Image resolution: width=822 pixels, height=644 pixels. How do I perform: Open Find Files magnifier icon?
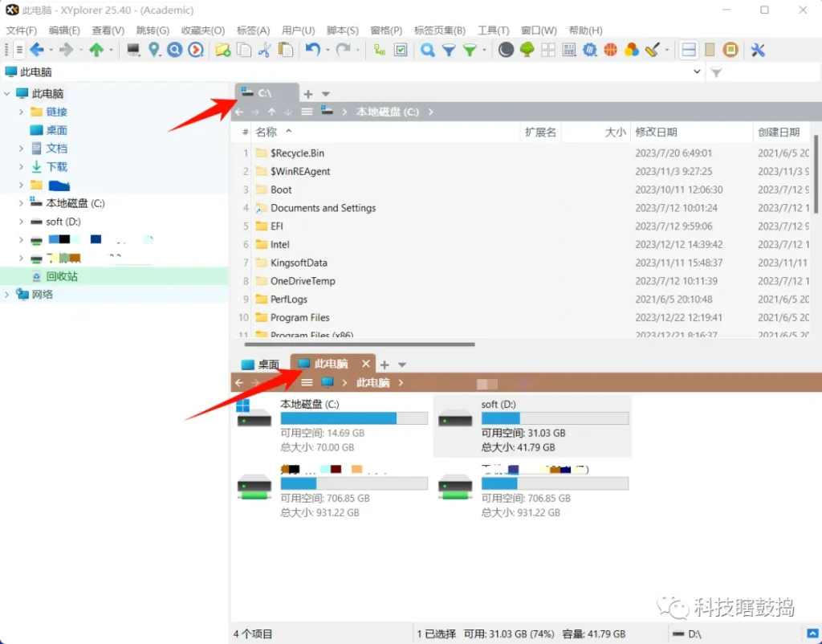point(428,50)
